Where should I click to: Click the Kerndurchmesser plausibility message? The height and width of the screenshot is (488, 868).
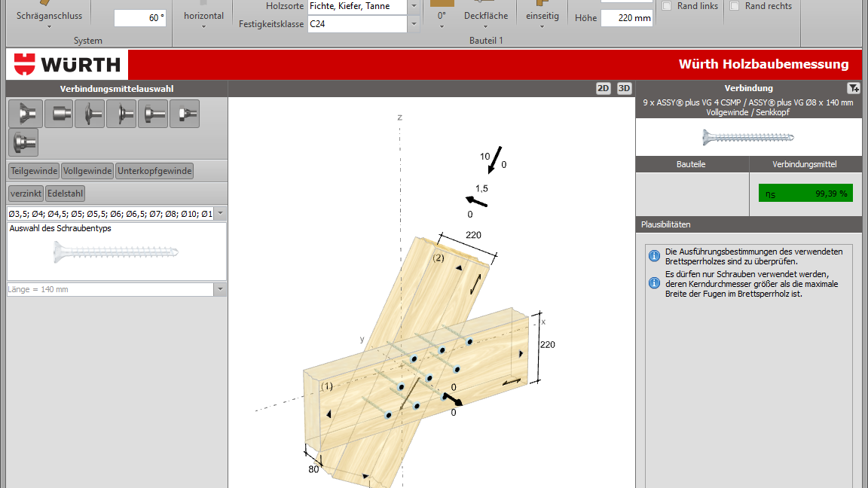tap(752, 284)
